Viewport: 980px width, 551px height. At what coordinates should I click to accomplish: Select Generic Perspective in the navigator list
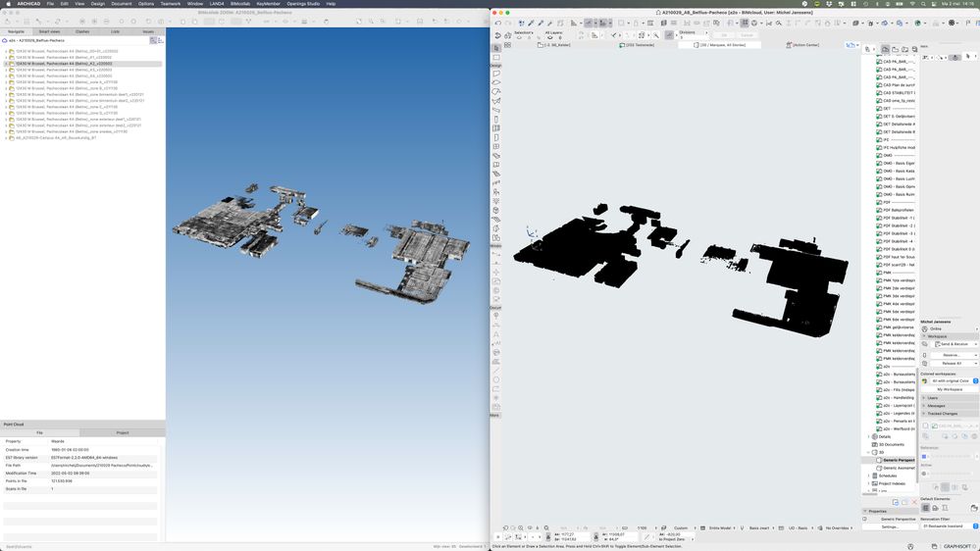tap(898, 460)
